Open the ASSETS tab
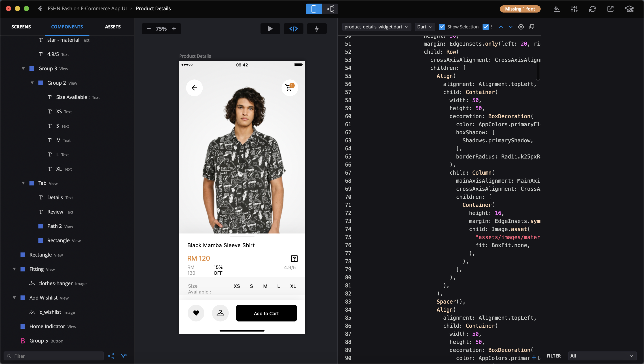Screen dimensions: 644x364 (112, 27)
